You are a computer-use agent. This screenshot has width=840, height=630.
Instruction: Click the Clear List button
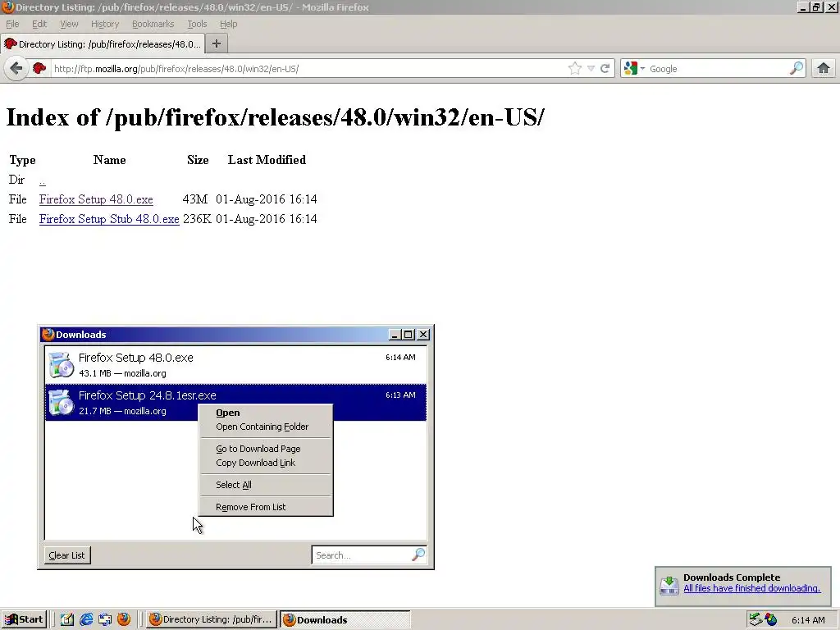tap(67, 555)
